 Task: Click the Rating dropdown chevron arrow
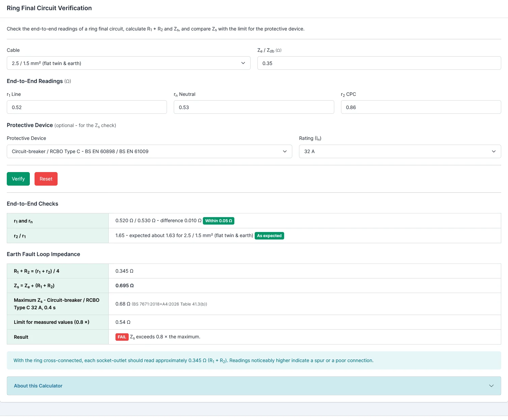494,151
